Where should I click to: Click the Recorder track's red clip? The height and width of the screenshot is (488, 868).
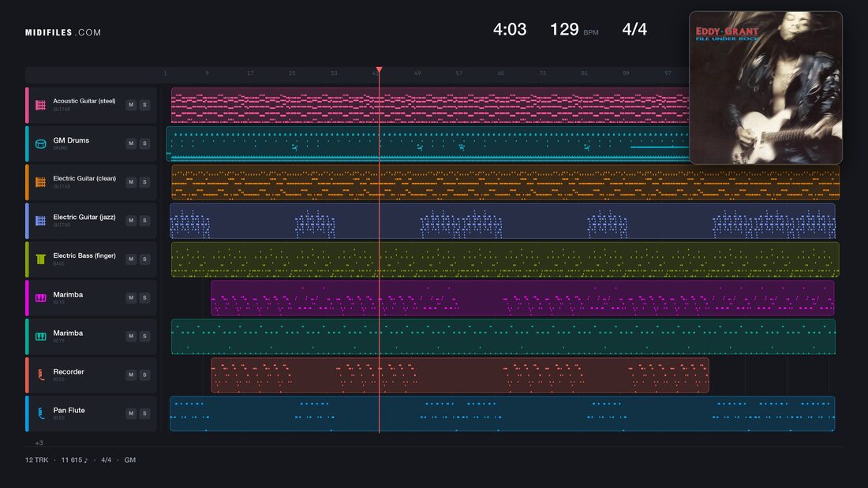460,375
